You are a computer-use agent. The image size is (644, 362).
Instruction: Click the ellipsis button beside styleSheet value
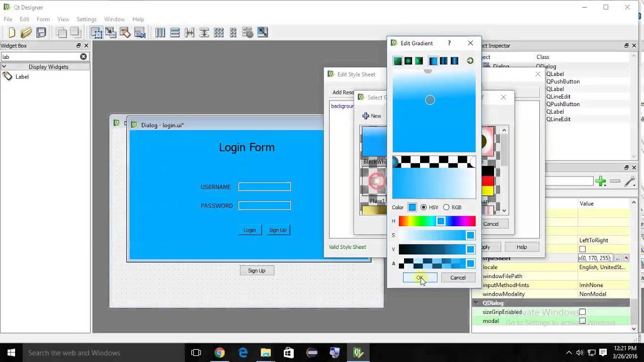coord(618,258)
